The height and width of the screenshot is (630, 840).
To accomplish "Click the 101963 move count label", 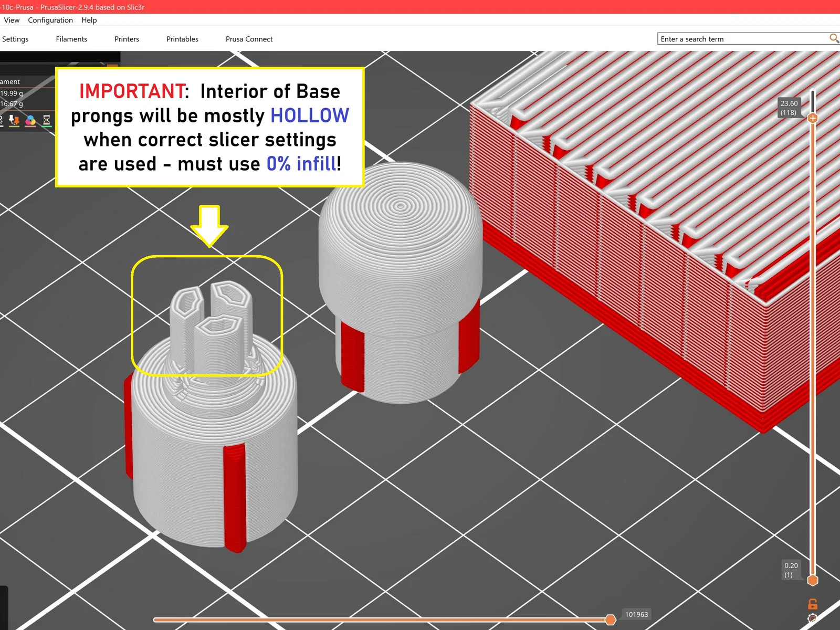I will [636, 614].
